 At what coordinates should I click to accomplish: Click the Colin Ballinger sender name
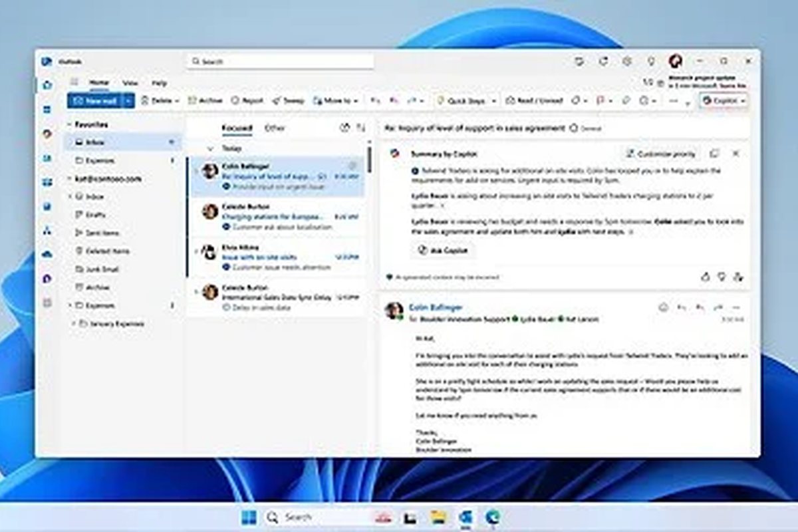coord(436,307)
